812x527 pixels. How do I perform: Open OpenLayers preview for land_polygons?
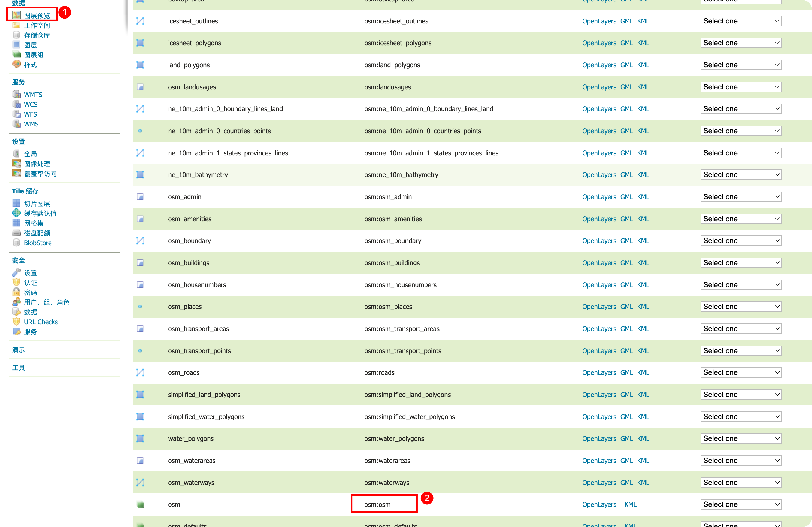599,65
